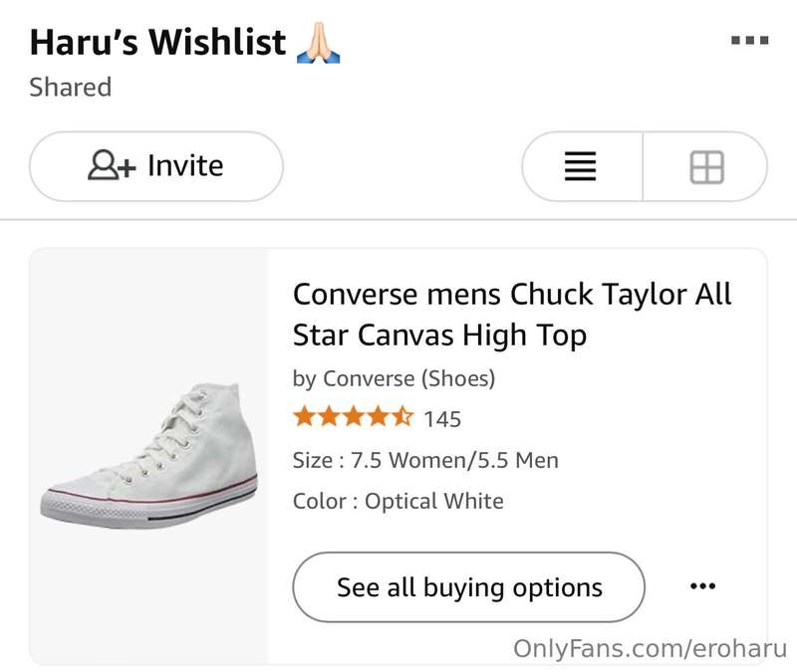Click the by Converse (Shoes) brand line
This screenshot has height=672, width=797.
(394, 378)
